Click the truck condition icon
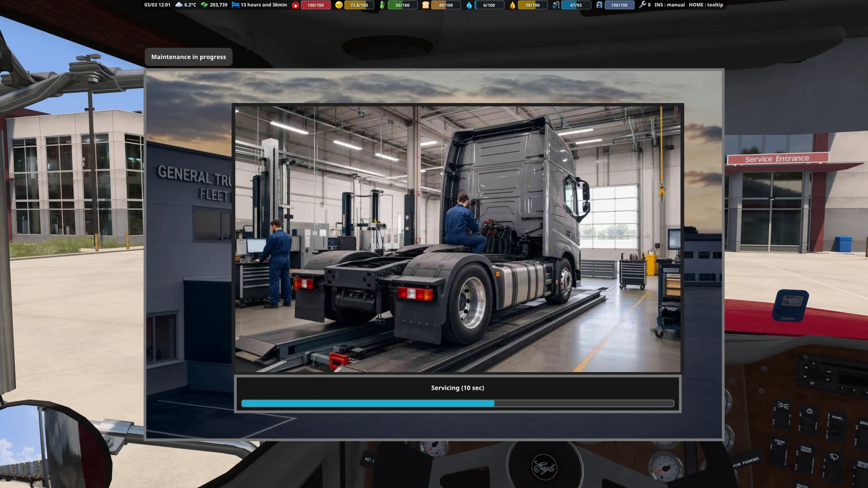This screenshot has width=868, height=488. click(x=599, y=5)
